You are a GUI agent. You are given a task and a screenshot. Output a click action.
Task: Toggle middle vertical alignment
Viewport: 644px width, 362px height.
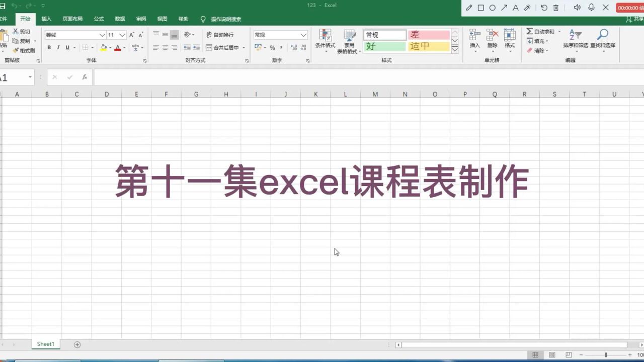[x=165, y=35]
